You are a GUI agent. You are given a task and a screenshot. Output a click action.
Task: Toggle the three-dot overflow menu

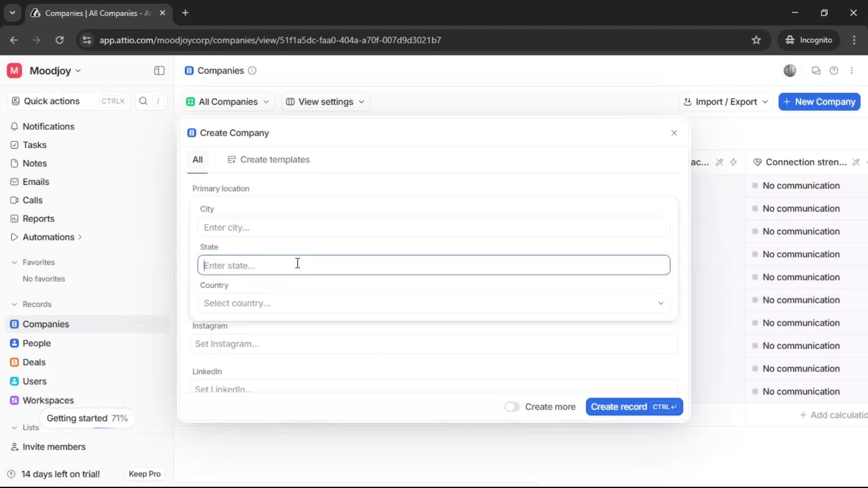(852, 70)
